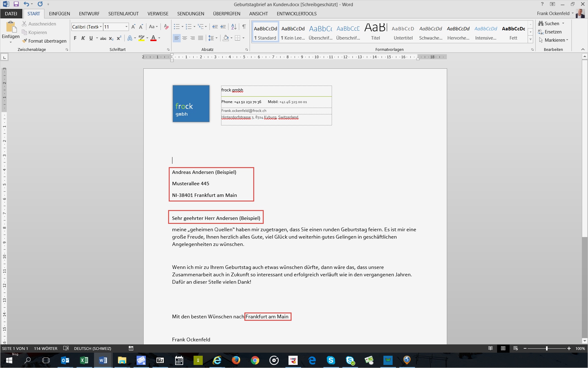Apply subscript formatting to text
Viewport: 588px width, 368px height.
(x=111, y=38)
